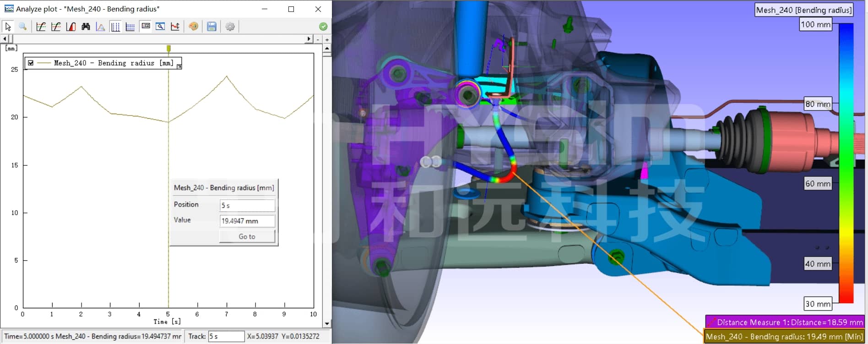The height and width of the screenshot is (344, 868).
Task: Maximize the Analyze plot window
Action: 291,9
